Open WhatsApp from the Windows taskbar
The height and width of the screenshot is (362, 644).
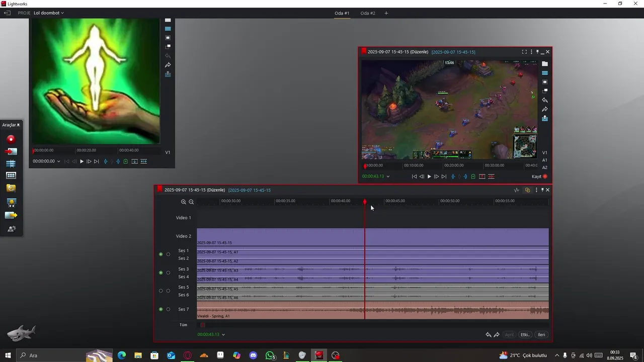[270, 355]
